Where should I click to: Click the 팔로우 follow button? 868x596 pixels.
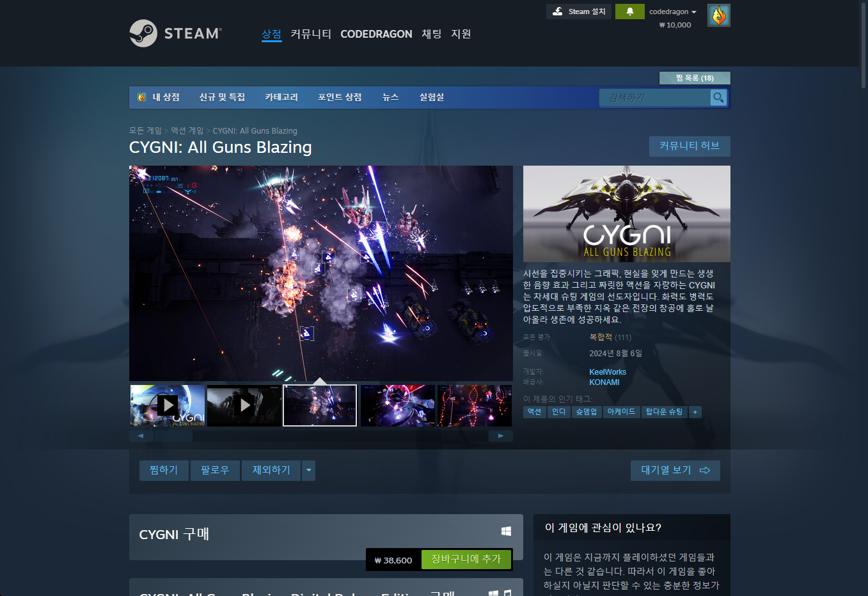click(x=215, y=470)
